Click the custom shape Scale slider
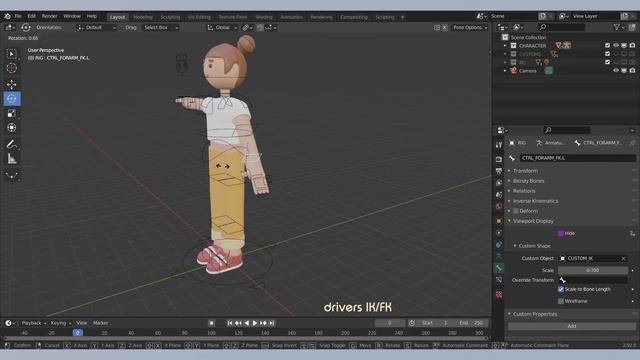Screen dimensions: 640x360 coord(593,270)
